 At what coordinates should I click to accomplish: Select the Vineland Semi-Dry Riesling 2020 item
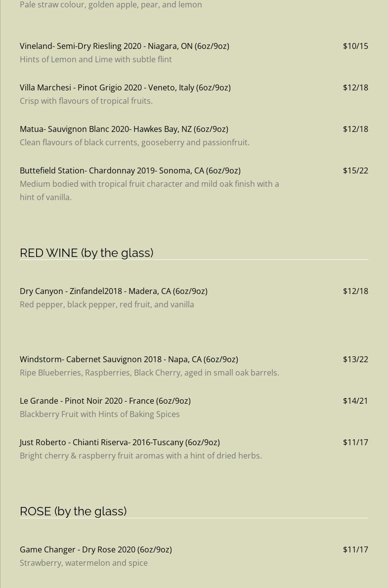point(124,46)
